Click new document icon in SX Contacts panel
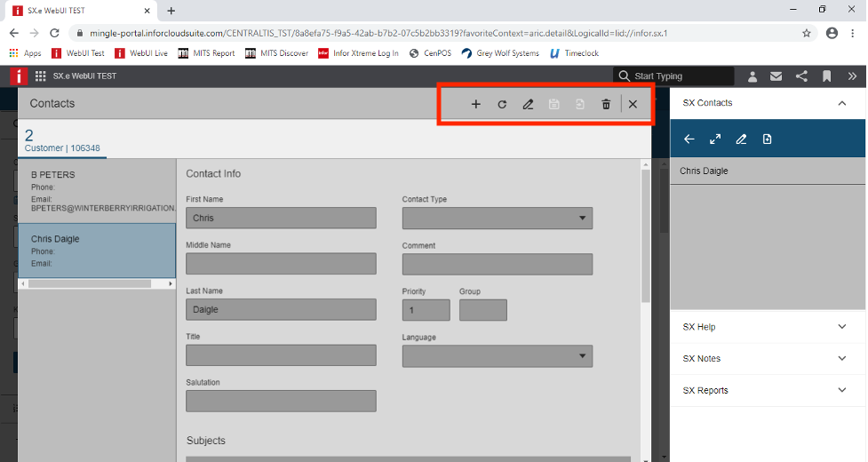 pyautogui.click(x=768, y=139)
